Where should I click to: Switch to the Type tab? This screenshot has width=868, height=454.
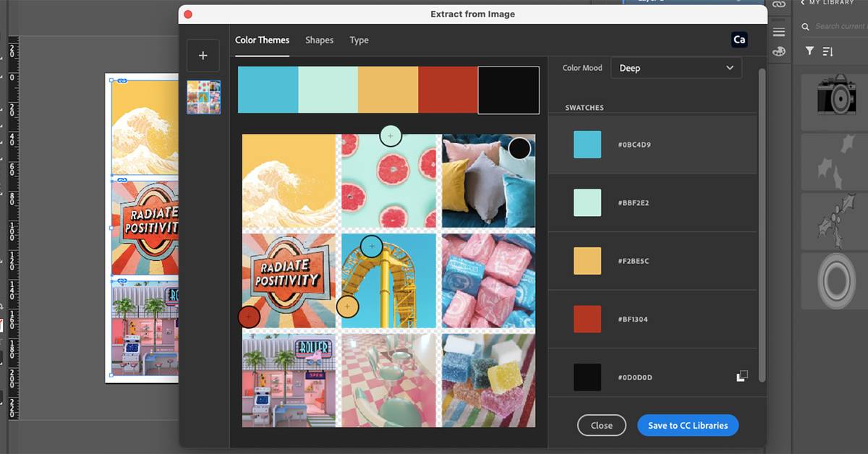point(359,40)
